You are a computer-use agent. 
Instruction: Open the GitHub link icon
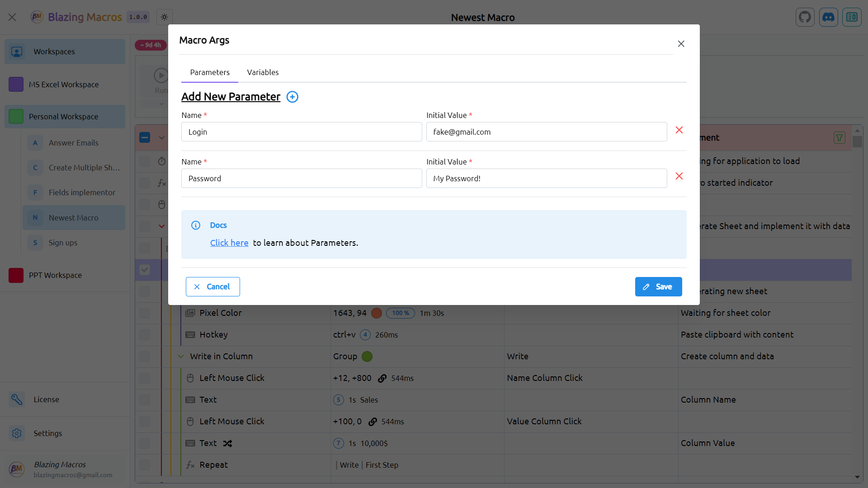(805, 17)
